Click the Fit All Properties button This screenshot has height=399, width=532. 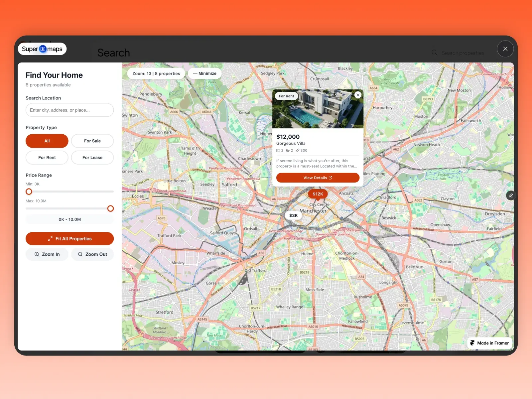[69, 238]
